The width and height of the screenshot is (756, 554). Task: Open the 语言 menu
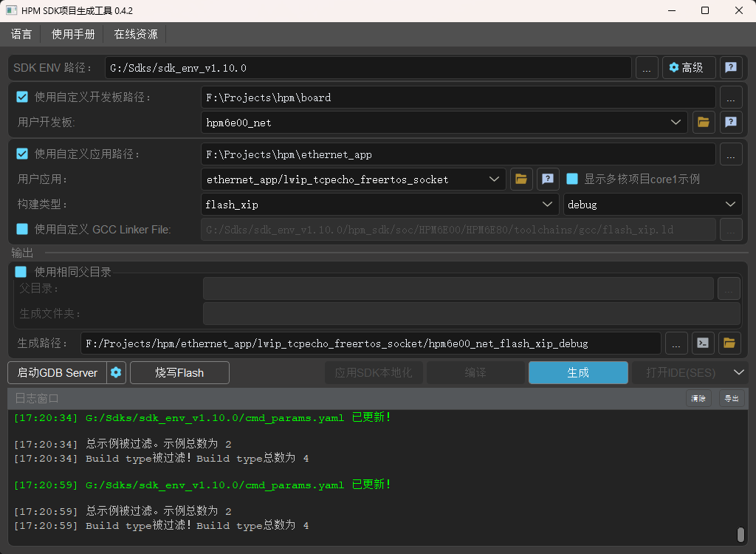tap(21, 34)
